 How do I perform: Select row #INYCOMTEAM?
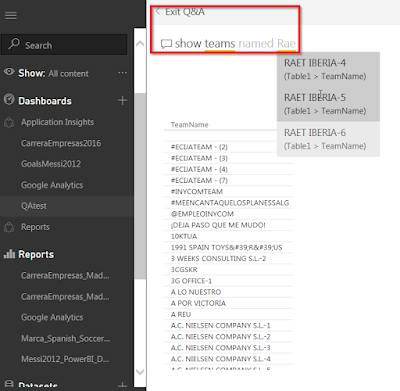(x=228, y=192)
